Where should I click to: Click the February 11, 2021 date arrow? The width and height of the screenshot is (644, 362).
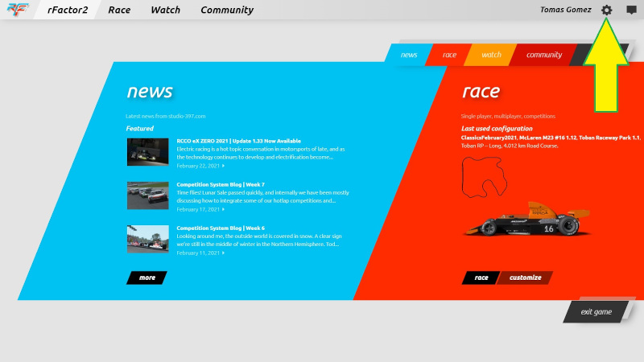click(x=223, y=253)
